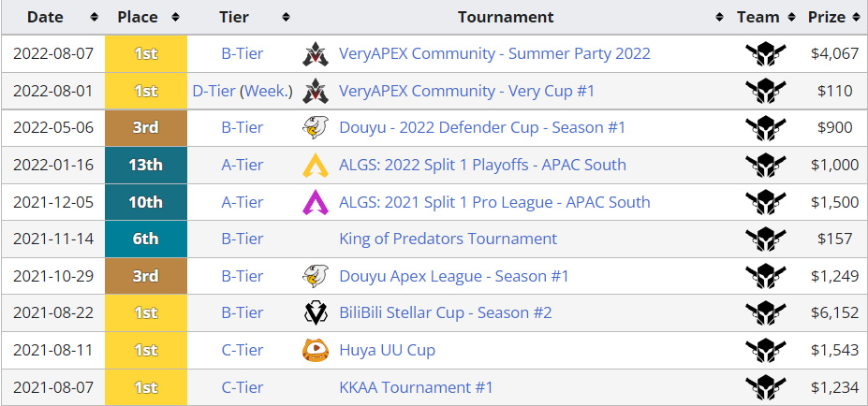Open the Douyu Apex League - Season #1 link
The width and height of the screenshot is (868, 406).
pos(454,276)
